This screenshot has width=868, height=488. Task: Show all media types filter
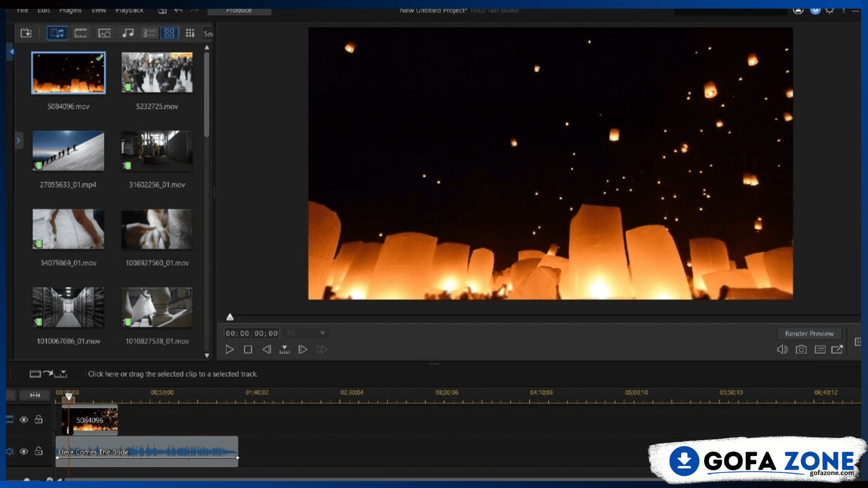pos(57,33)
